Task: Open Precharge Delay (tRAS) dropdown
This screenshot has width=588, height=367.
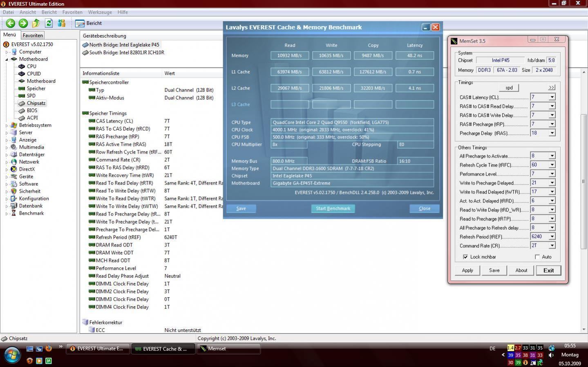Action: click(x=552, y=133)
